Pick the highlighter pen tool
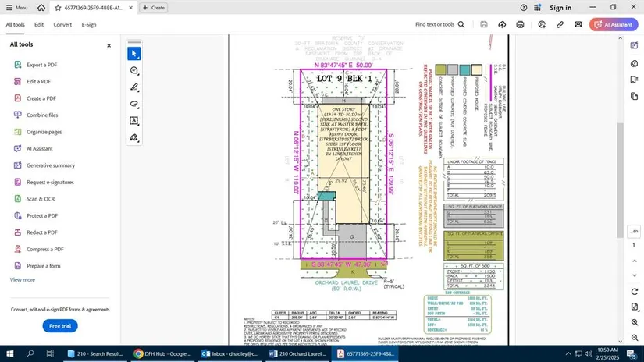 pyautogui.click(x=134, y=87)
